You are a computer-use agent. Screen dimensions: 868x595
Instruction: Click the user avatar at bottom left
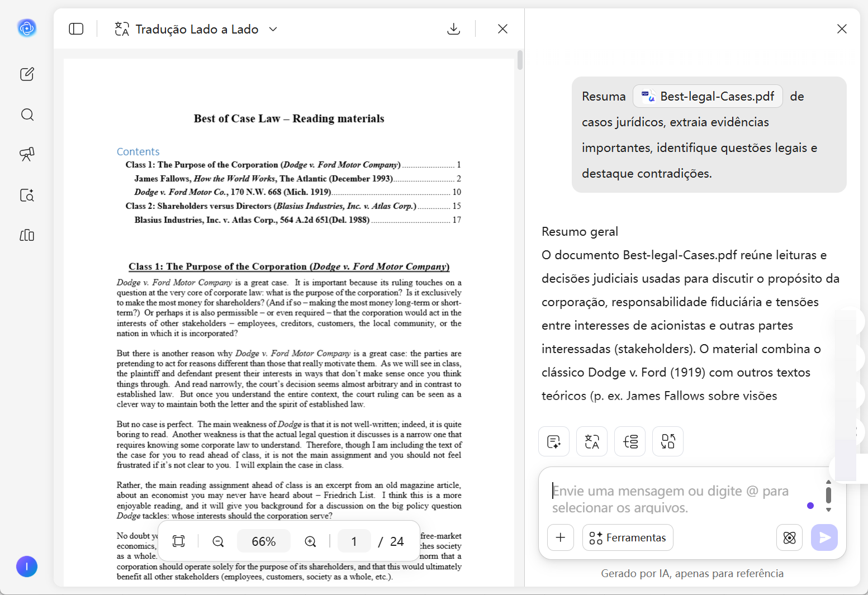[x=27, y=567]
